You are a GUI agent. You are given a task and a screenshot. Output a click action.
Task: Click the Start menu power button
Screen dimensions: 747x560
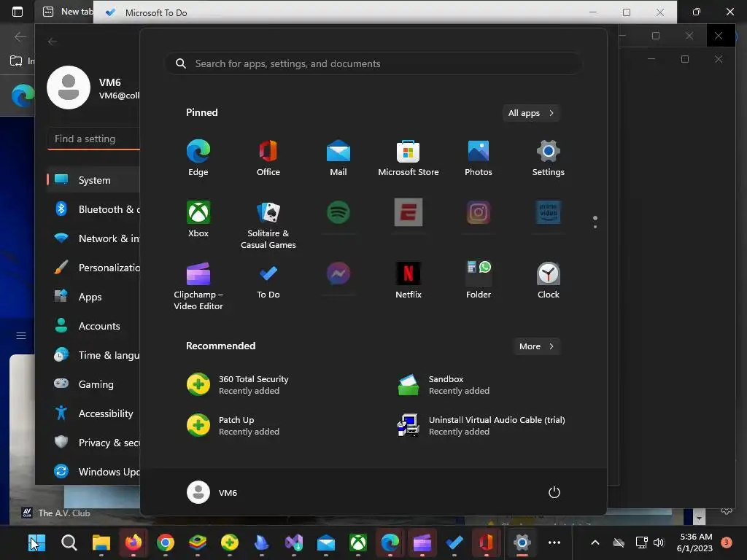tap(554, 492)
